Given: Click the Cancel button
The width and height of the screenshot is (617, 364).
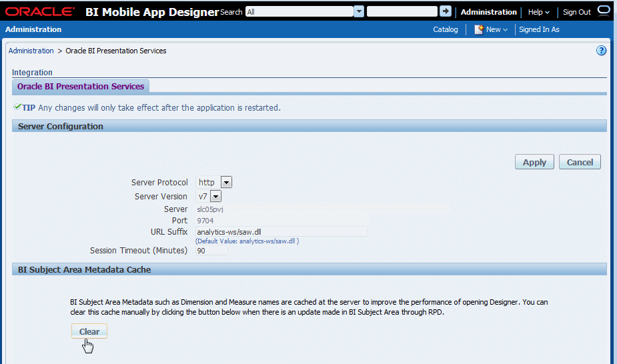Looking at the screenshot, I should coord(580,162).
